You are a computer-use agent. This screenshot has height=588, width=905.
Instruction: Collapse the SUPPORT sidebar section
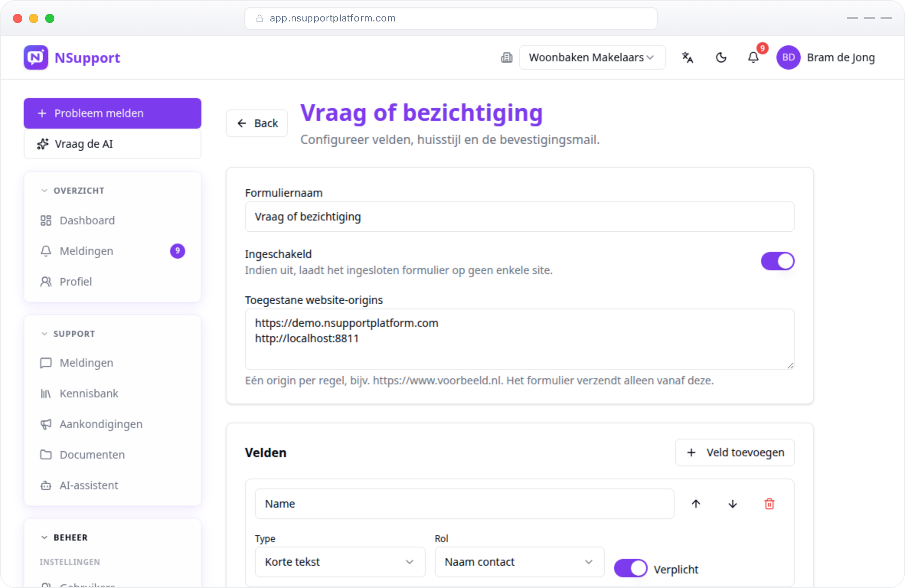click(68, 334)
